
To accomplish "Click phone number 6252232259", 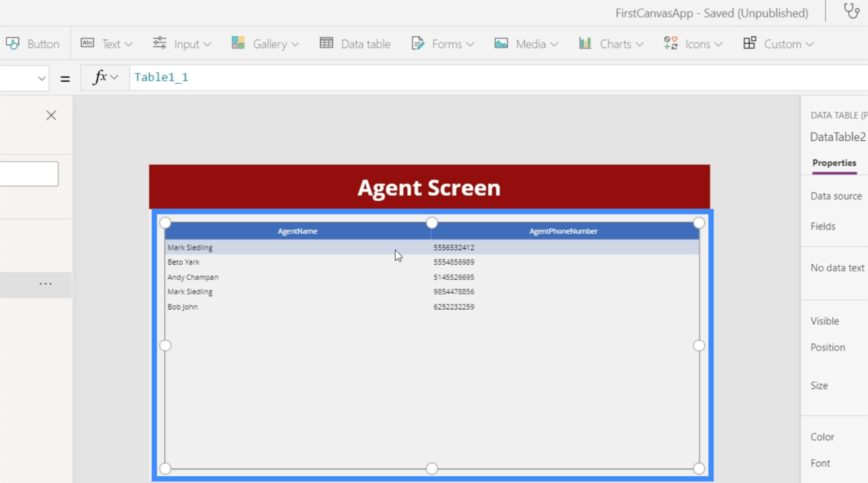I will point(454,307).
